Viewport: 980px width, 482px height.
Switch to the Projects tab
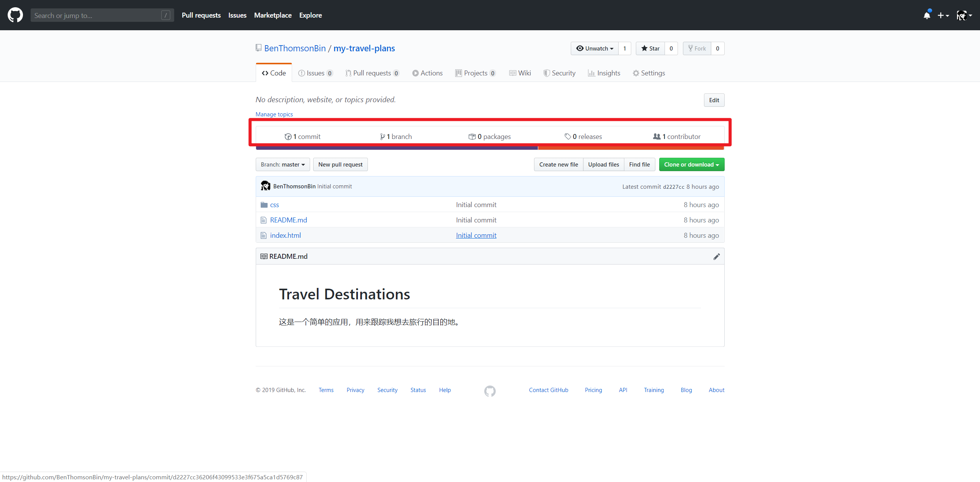click(475, 73)
